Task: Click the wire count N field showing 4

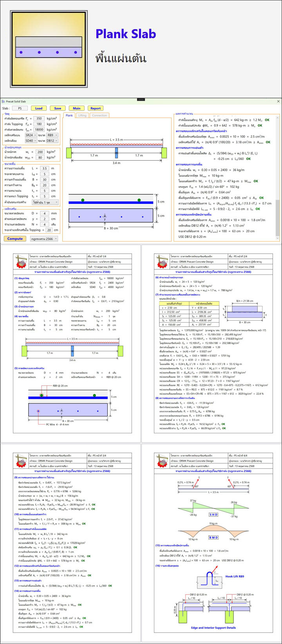Action: (x=45, y=224)
